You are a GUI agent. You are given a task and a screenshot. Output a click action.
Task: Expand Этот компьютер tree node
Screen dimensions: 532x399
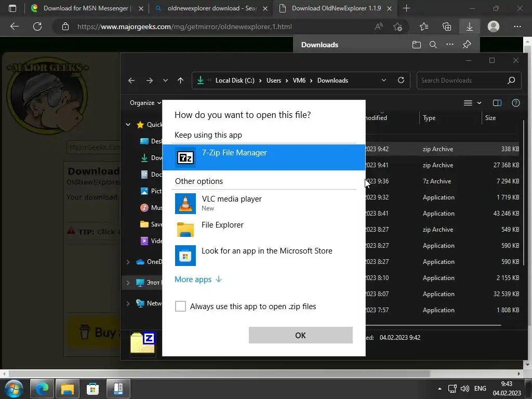128,282
